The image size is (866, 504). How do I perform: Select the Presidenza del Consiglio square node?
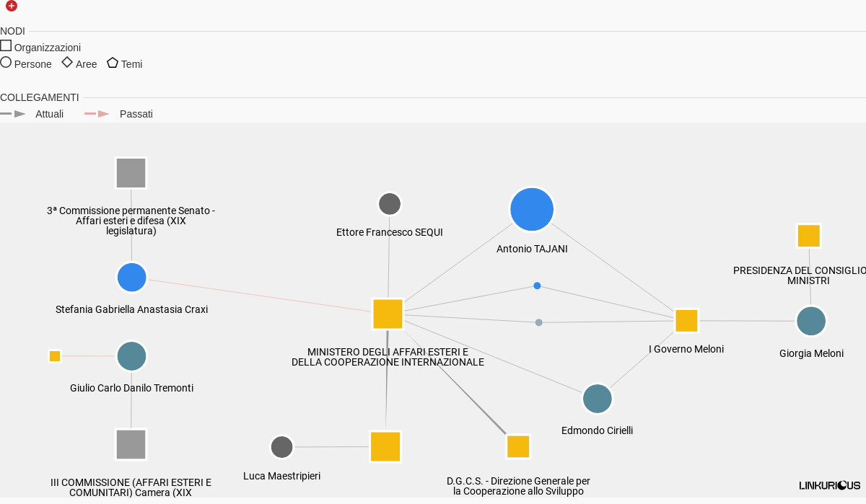click(x=809, y=236)
